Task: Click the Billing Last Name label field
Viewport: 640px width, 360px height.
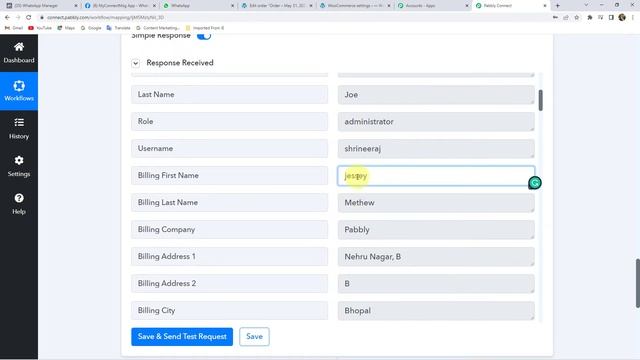Action: click(x=229, y=202)
